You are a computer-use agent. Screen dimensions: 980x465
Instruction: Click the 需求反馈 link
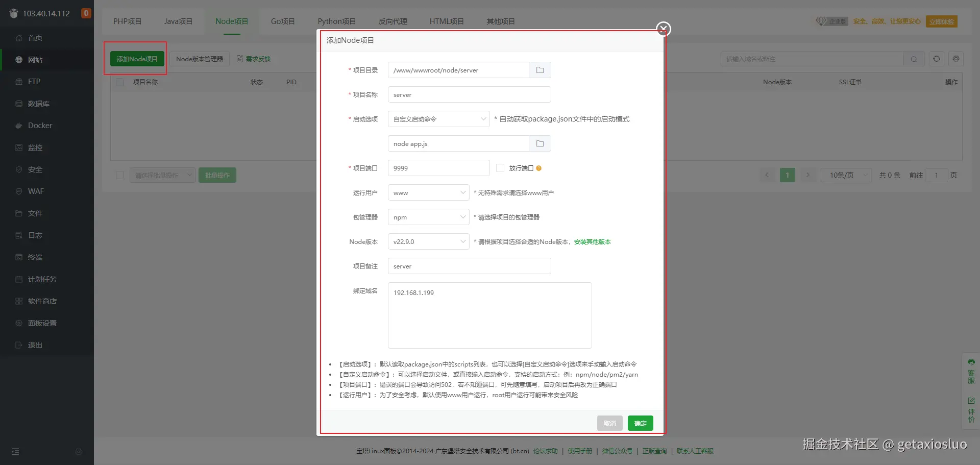pyautogui.click(x=254, y=59)
